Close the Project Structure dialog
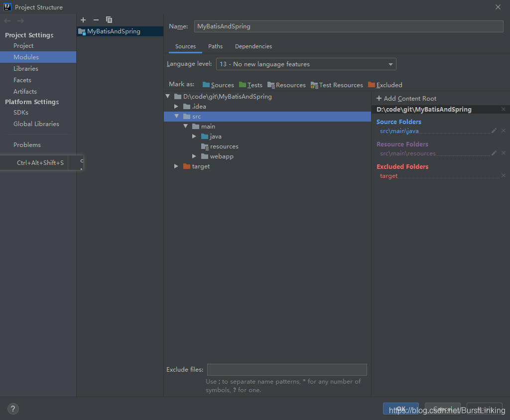This screenshot has width=510, height=420. [498, 7]
